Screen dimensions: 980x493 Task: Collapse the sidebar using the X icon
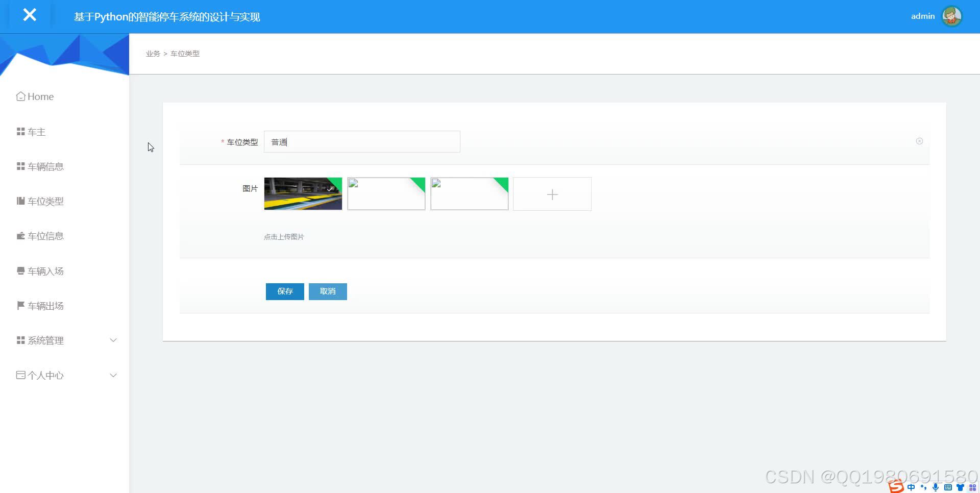coord(30,15)
